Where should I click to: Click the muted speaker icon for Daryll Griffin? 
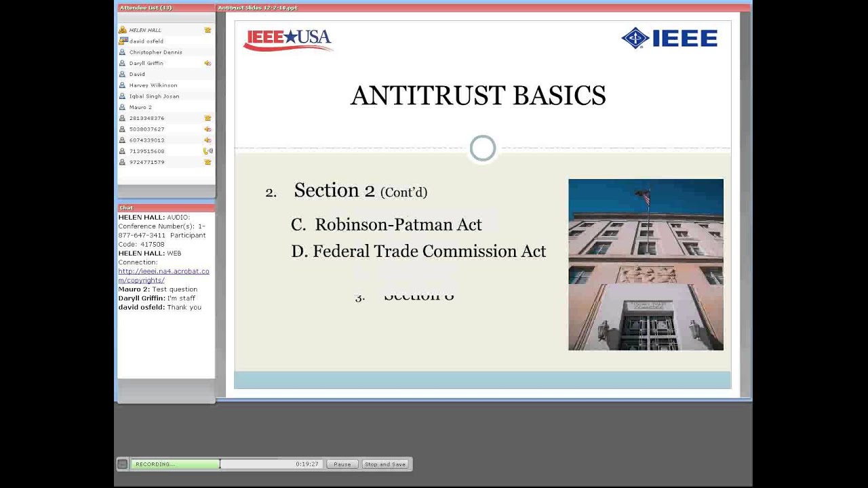click(208, 63)
